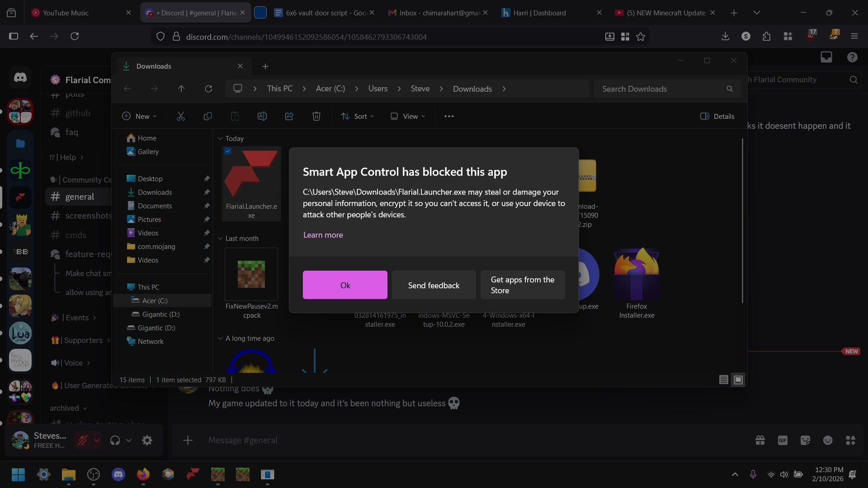Image resolution: width=868 pixels, height=488 pixels.
Task: Click the Learn more link
Action: [323, 235]
